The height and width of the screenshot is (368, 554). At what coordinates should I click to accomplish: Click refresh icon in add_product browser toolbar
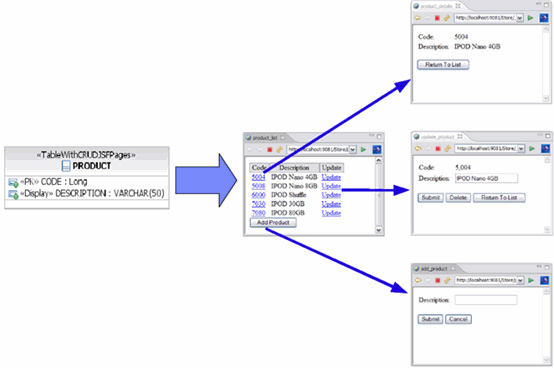[x=447, y=280]
